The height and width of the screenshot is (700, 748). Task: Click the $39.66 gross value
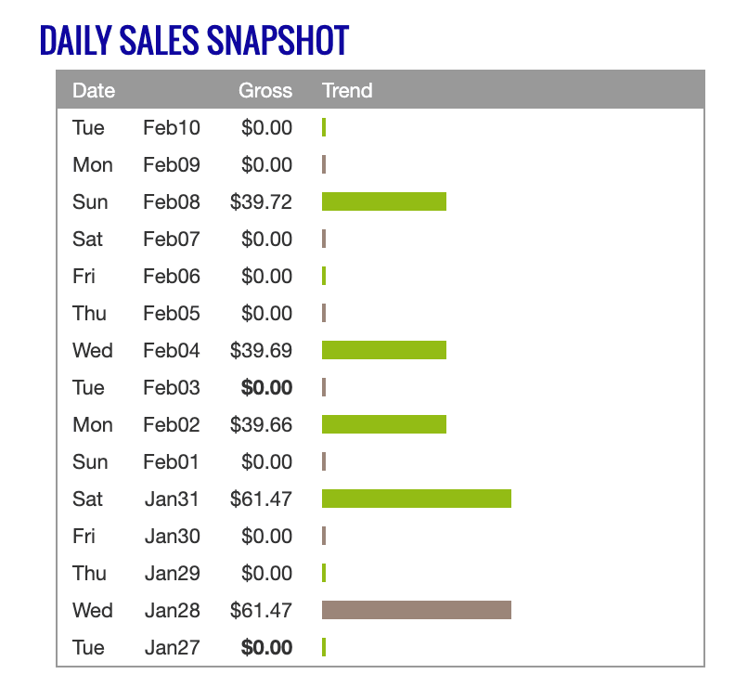pyautogui.click(x=262, y=425)
